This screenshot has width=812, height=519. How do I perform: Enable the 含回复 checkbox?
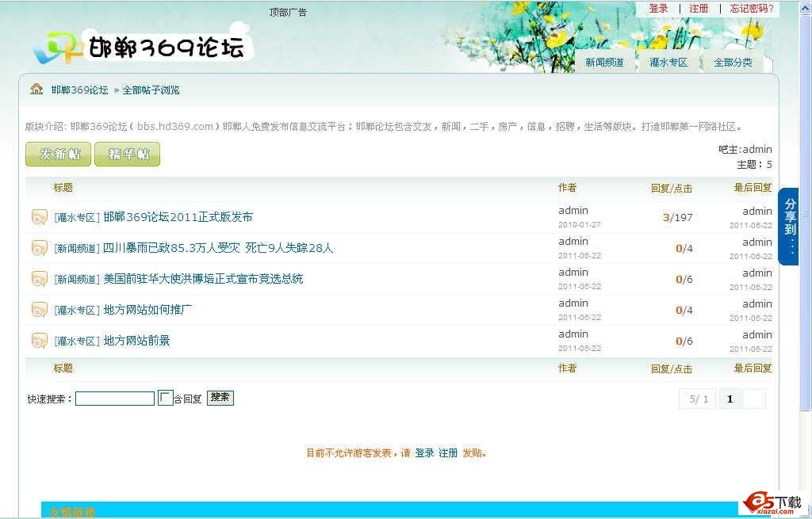click(165, 398)
